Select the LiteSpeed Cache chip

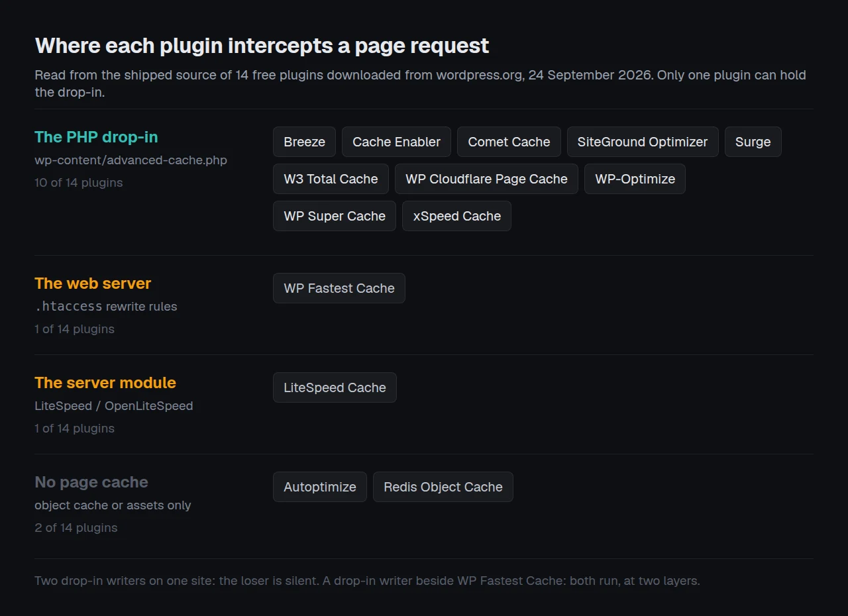click(x=335, y=387)
